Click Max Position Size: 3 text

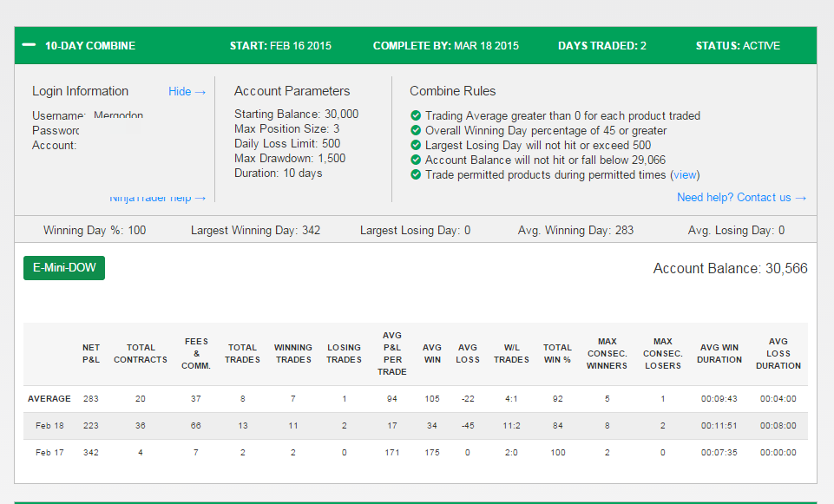point(286,128)
